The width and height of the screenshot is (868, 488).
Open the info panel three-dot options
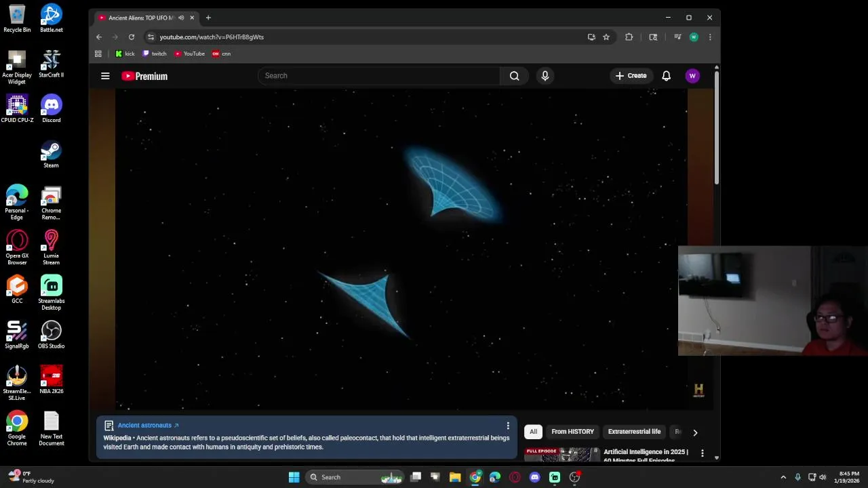click(508, 426)
